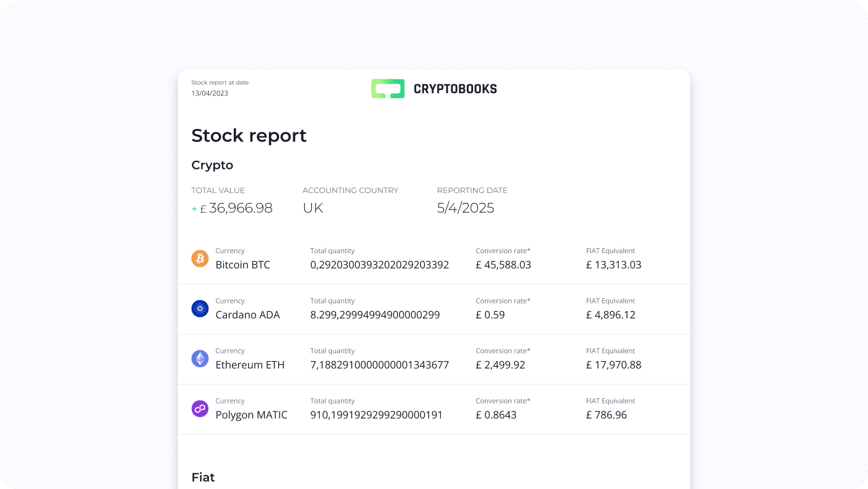Click the accounting country value UK

tap(312, 208)
